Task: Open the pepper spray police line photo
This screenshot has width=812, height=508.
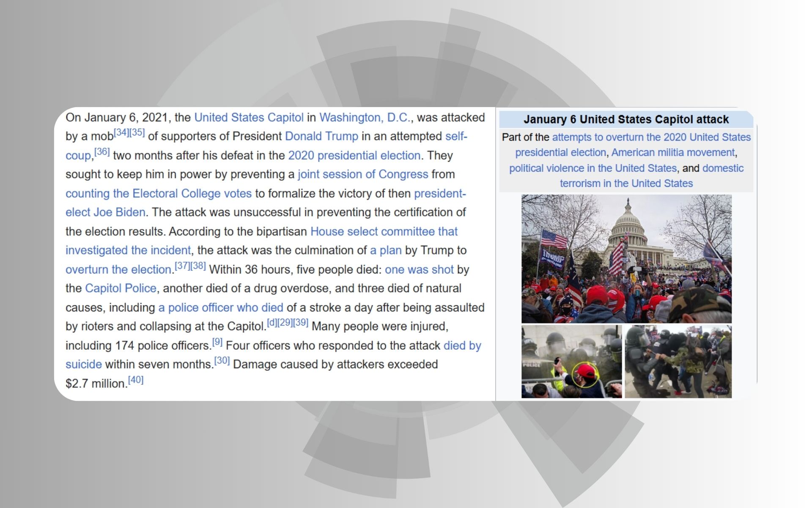Action: point(571,361)
